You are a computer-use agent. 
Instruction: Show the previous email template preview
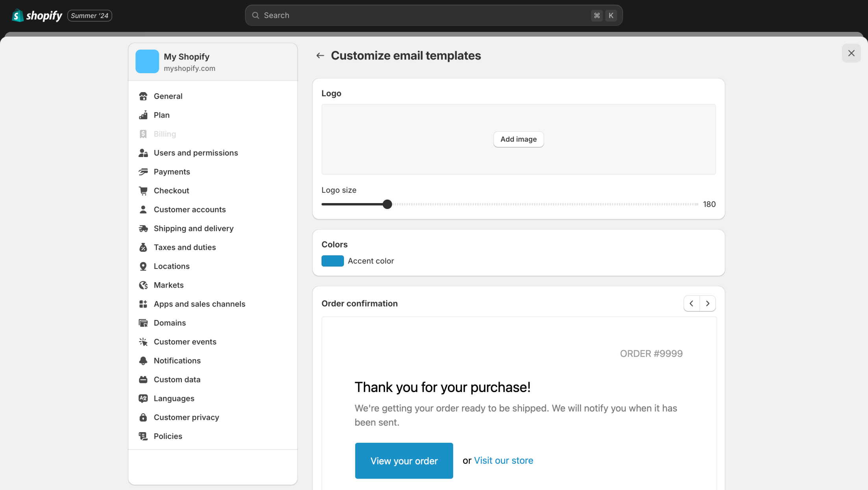coord(691,303)
